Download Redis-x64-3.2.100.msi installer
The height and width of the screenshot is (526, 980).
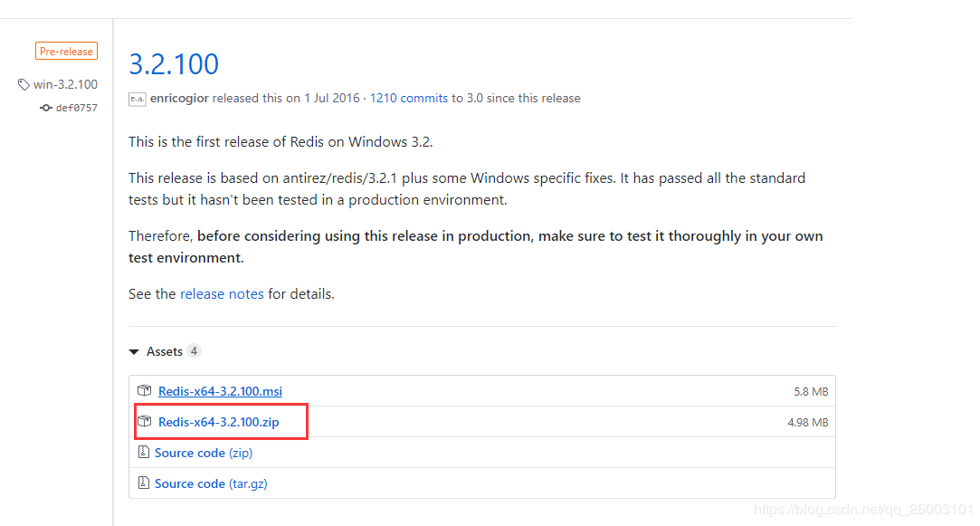220,391
